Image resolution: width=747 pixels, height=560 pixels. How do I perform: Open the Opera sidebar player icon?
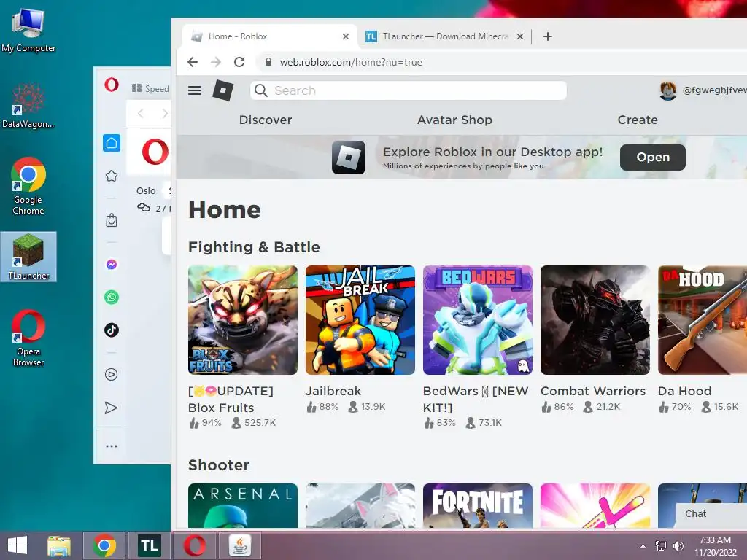(112, 375)
